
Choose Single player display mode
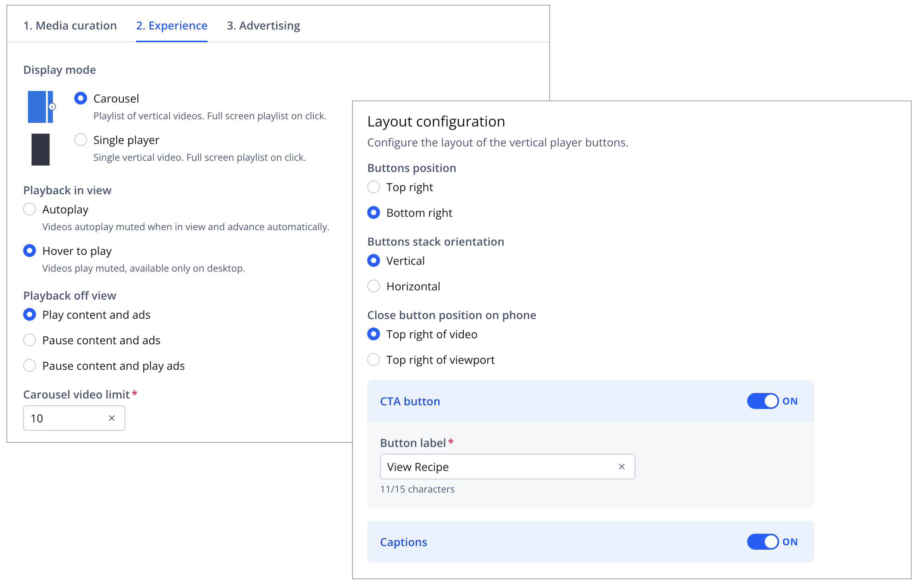click(81, 140)
